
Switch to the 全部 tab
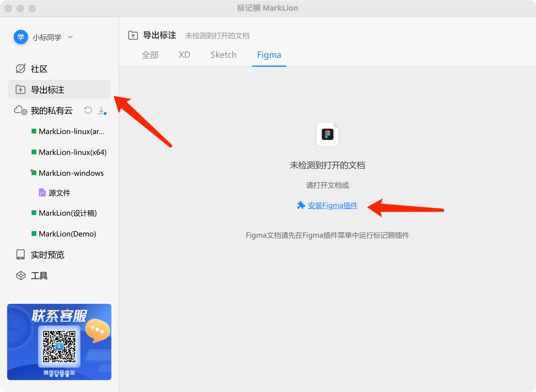(x=150, y=55)
